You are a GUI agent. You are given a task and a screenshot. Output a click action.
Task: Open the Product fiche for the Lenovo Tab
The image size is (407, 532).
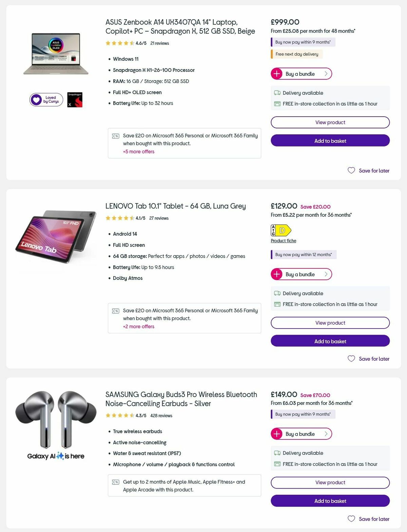point(283,240)
